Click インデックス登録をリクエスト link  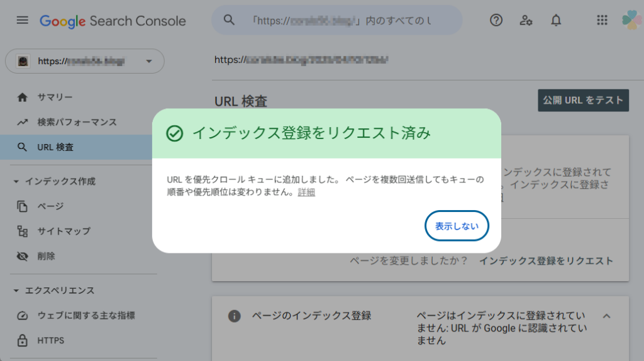click(547, 261)
